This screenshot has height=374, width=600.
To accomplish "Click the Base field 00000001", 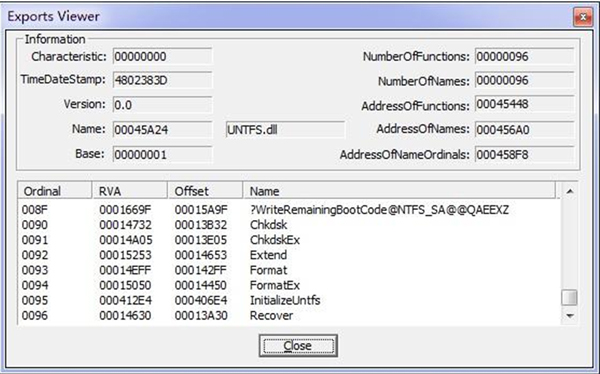I will pyautogui.click(x=162, y=155).
